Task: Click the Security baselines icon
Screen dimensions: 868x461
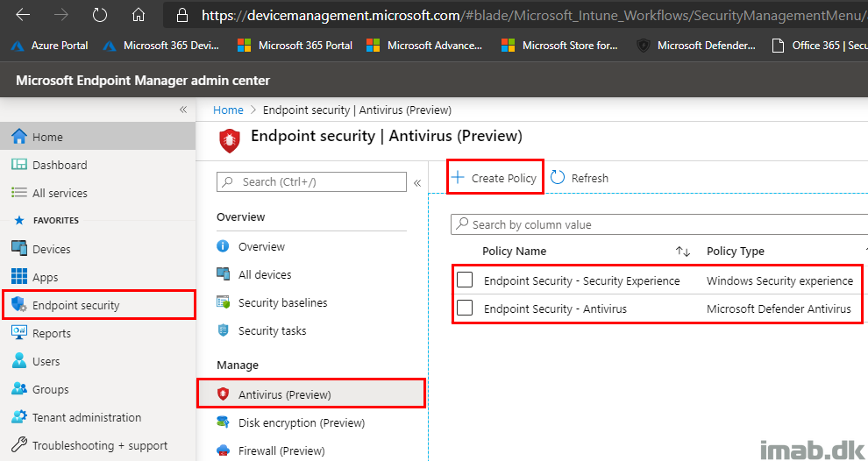Action: coord(223,302)
